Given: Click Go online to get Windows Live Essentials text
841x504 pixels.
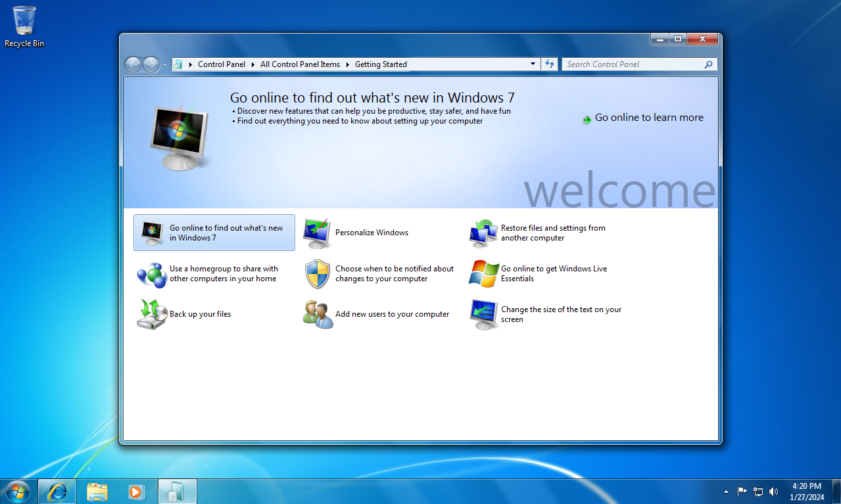Looking at the screenshot, I should pyautogui.click(x=554, y=273).
